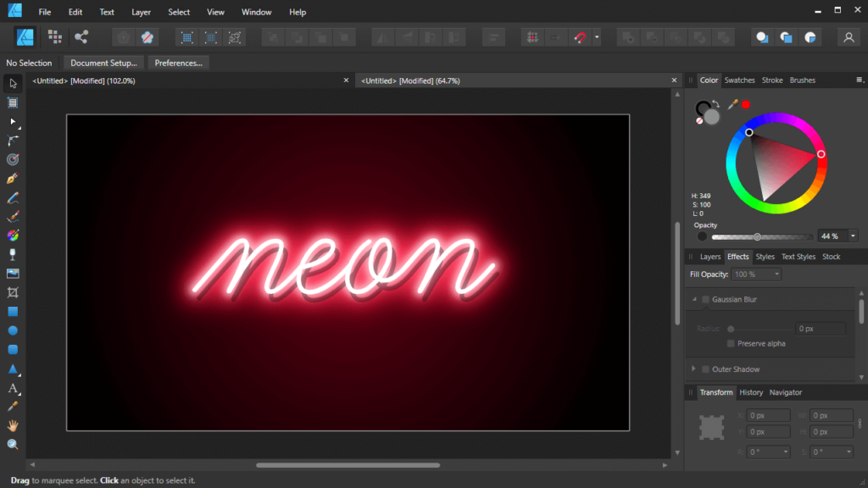Activate the Zoom tool
Screen dimensions: 868x488
[12, 444]
